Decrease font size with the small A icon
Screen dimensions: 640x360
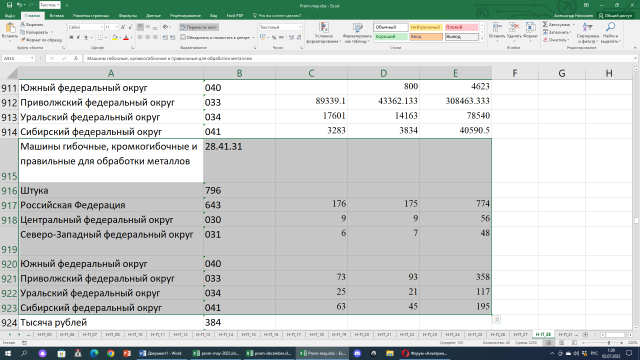130,27
